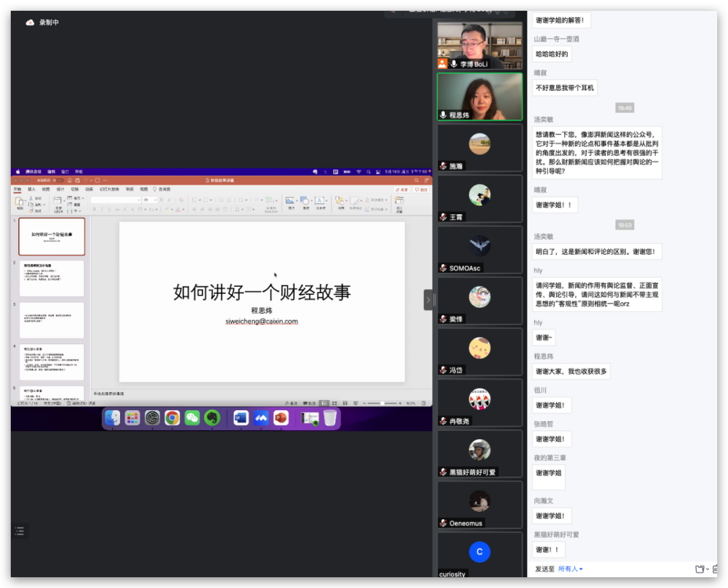This screenshot has width=728, height=588.
Task: Click the cloud recording status icon
Action: (x=30, y=22)
